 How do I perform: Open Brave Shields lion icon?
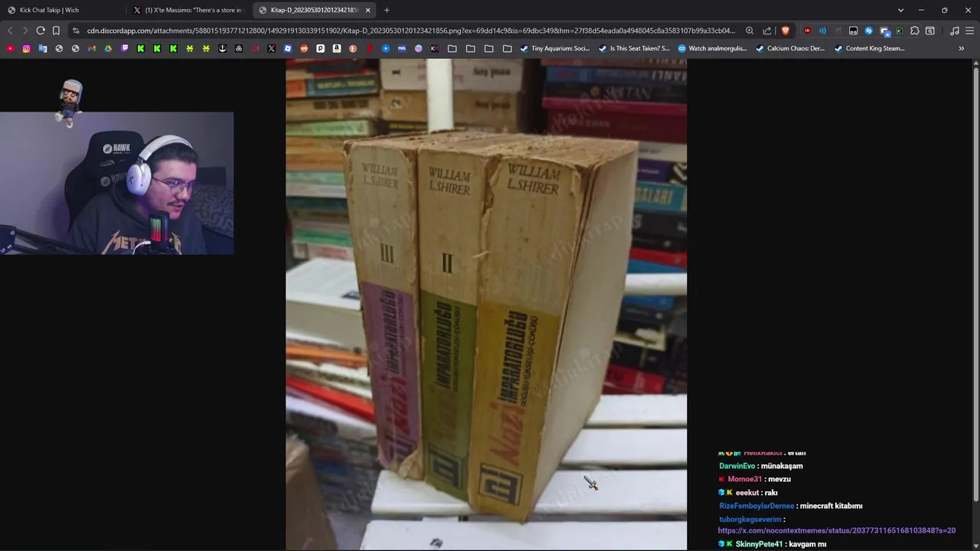786,31
